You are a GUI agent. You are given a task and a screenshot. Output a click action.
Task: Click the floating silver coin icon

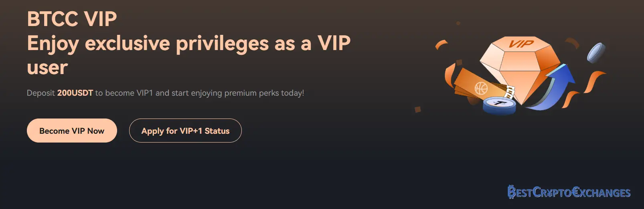pyautogui.click(x=596, y=52)
